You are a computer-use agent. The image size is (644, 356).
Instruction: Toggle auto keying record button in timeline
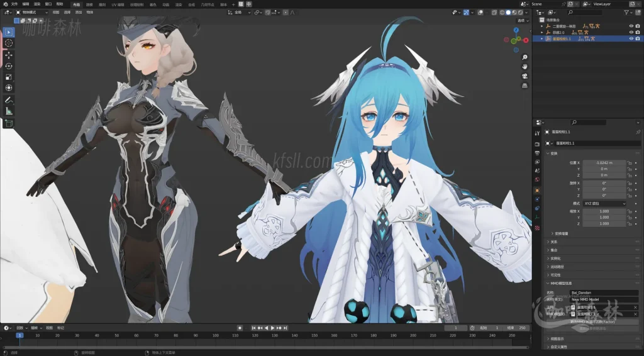pyautogui.click(x=240, y=328)
